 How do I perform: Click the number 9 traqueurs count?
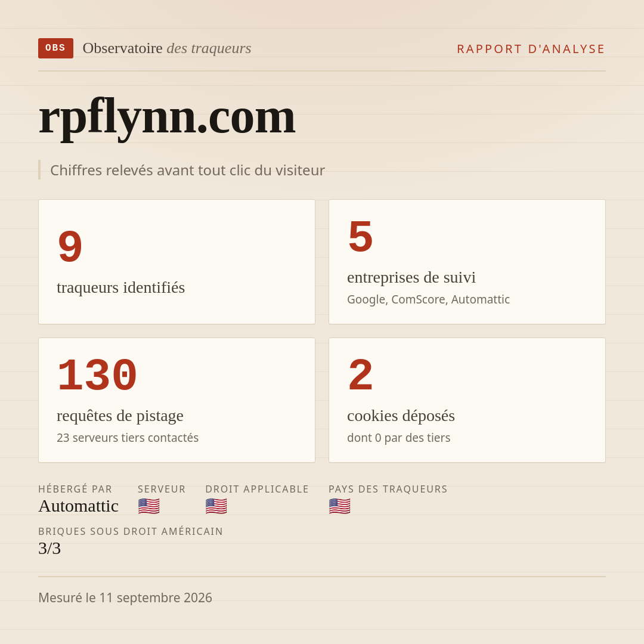pos(70,247)
